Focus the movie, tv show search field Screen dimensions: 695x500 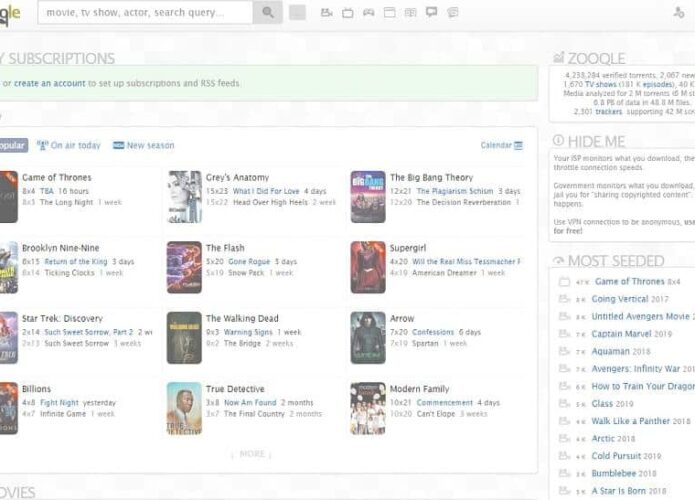pos(145,12)
